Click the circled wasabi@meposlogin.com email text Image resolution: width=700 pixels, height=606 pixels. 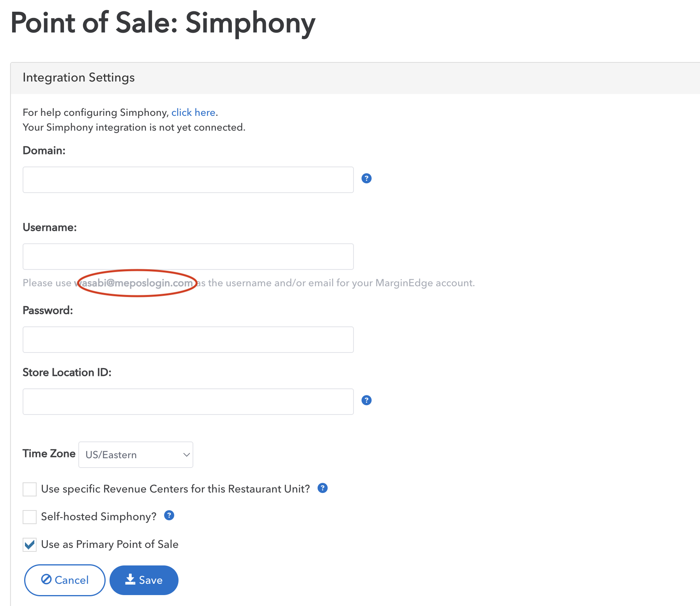click(x=137, y=283)
